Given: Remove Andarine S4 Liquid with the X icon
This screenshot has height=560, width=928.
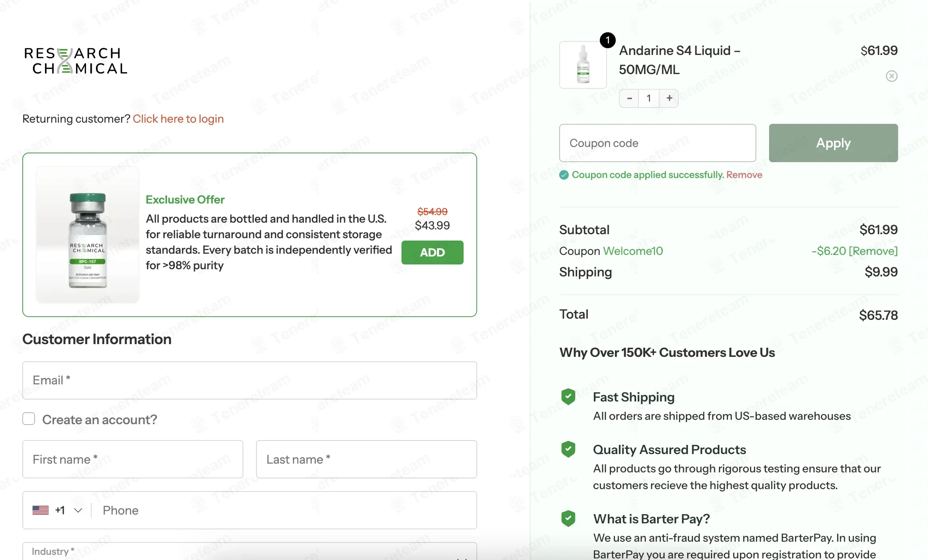Looking at the screenshot, I should point(891,76).
